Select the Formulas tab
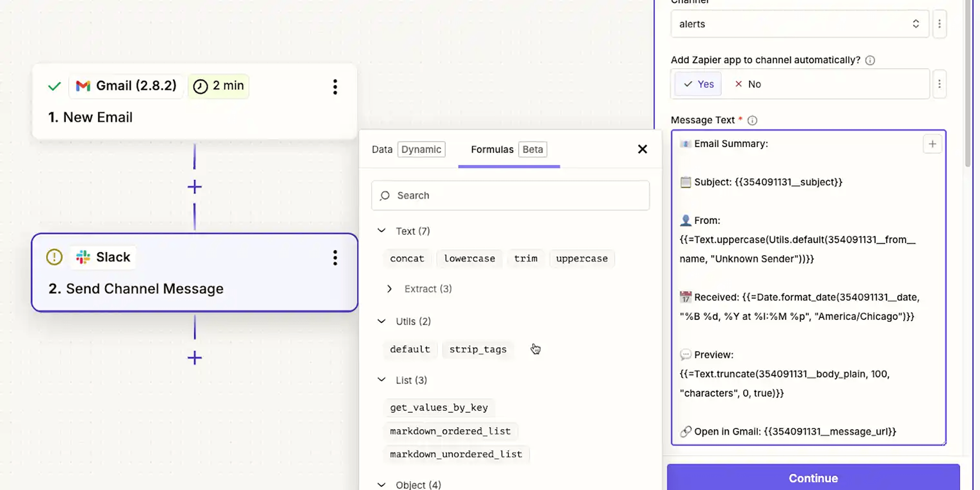Image resolution: width=980 pixels, height=490 pixels. coord(492,149)
